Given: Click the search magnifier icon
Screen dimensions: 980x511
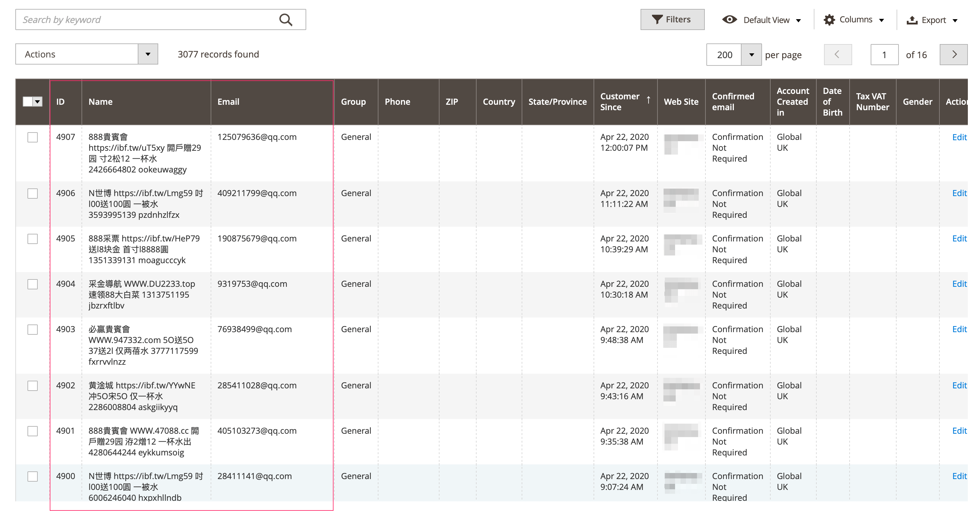Looking at the screenshot, I should 285,20.
